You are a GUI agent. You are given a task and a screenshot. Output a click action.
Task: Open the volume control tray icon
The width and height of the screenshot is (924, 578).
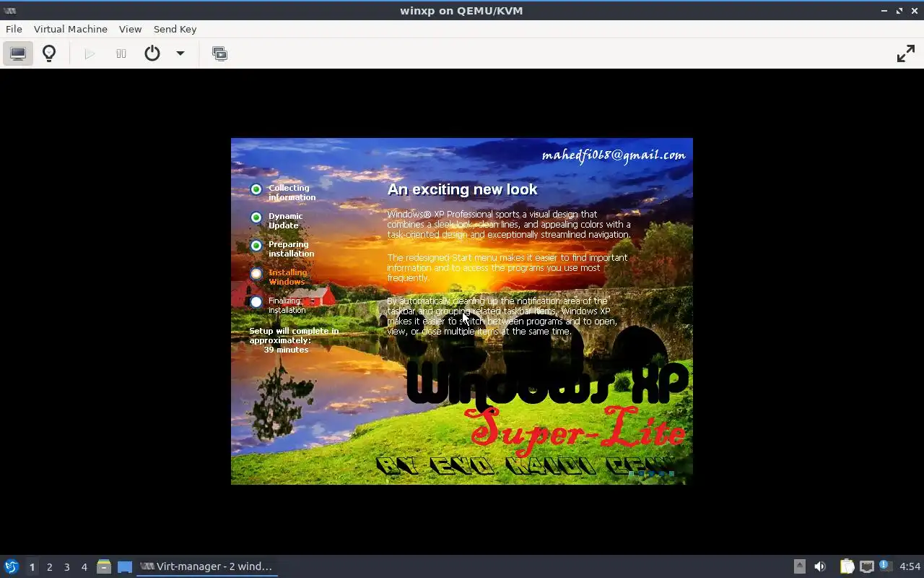pos(820,566)
